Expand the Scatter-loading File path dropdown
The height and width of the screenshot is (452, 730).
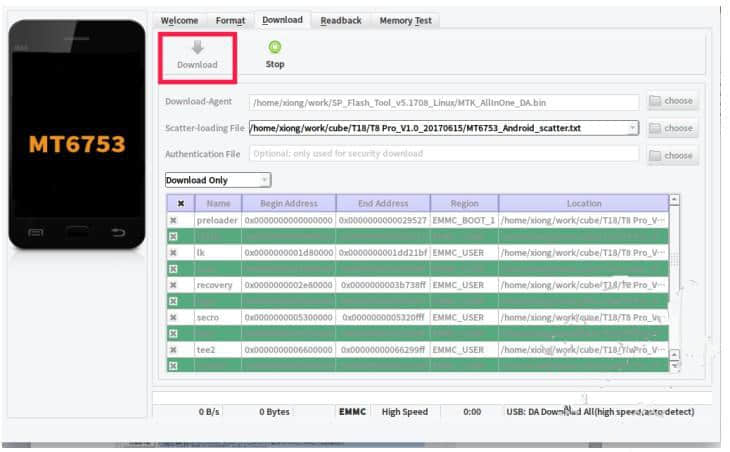tap(632, 128)
